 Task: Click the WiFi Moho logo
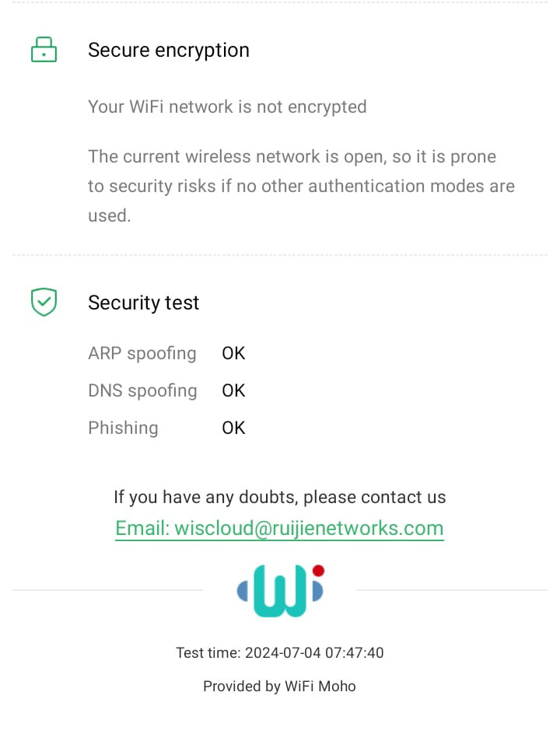tap(279, 591)
